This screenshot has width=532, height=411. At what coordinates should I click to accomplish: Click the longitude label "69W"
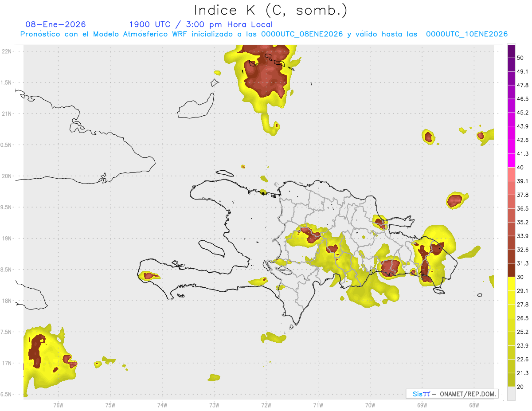click(422, 405)
